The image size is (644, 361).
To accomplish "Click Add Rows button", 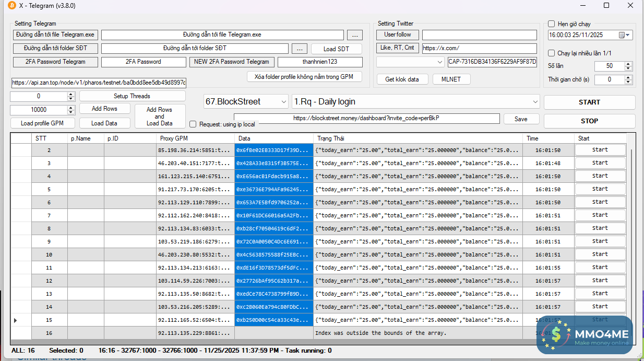I will click(x=104, y=109).
